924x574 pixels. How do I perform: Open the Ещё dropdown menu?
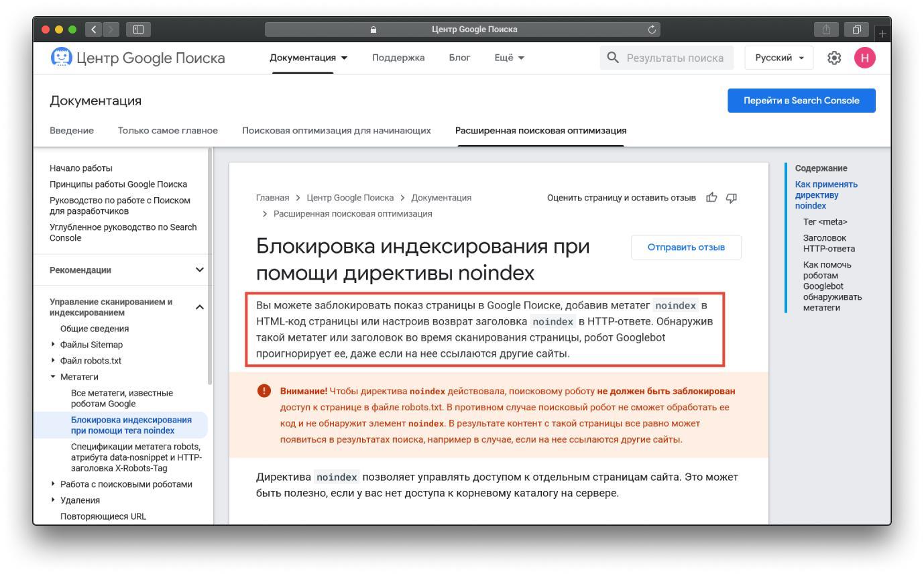(510, 58)
